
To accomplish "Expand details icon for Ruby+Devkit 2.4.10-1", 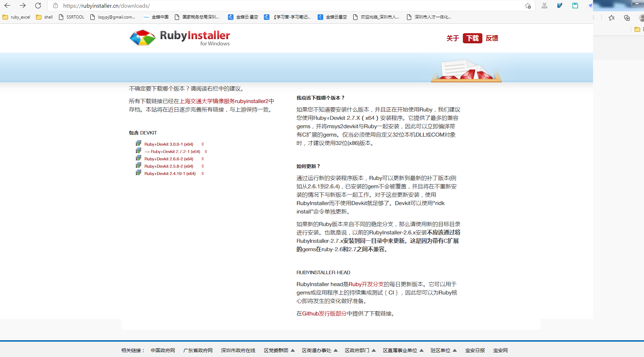I will [202, 174].
